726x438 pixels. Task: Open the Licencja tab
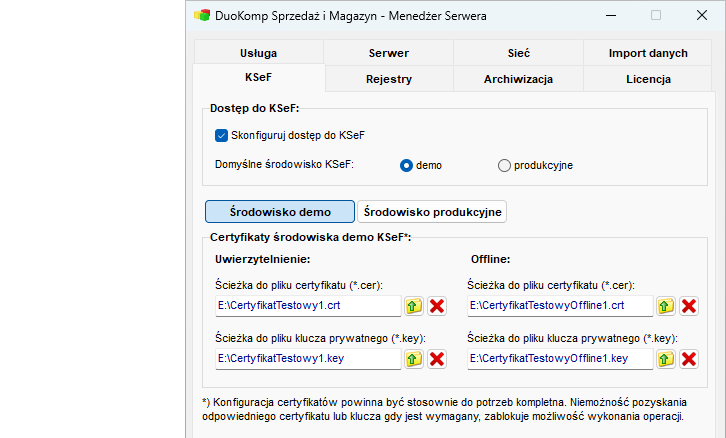pyautogui.click(x=647, y=79)
